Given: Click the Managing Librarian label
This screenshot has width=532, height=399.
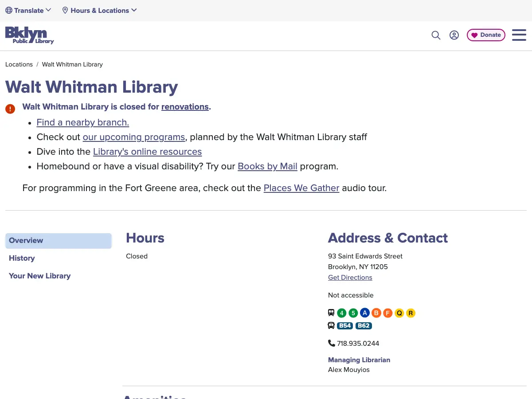Looking at the screenshot, I should pos(359,360).
